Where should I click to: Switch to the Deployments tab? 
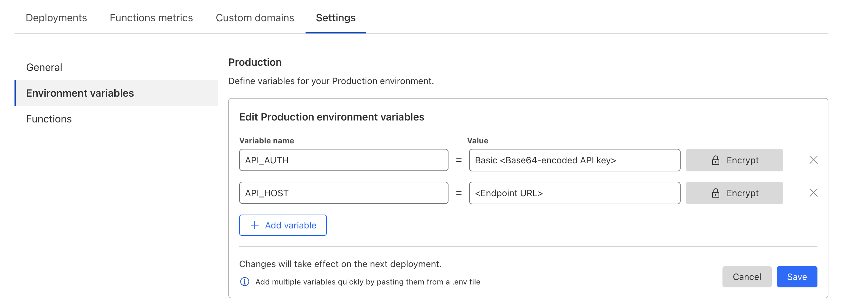coord(56,17)
